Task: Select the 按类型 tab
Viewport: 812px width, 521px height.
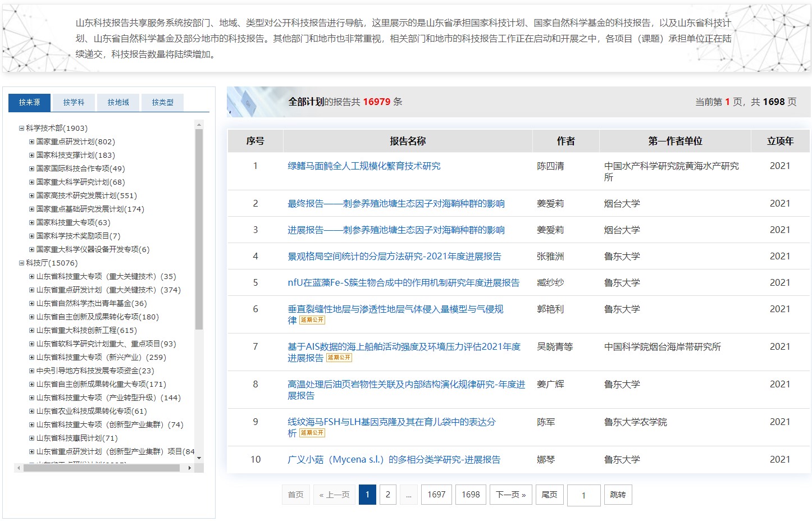Action: click(162, 103)
